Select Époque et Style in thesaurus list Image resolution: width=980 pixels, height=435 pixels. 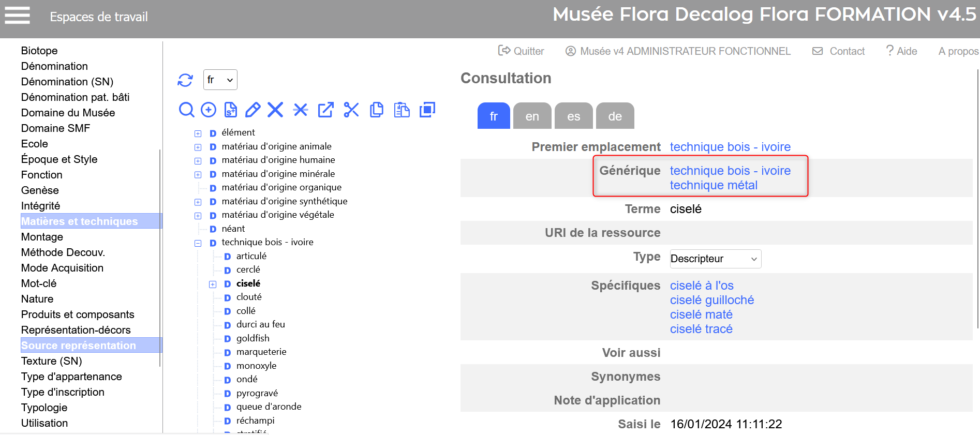click(x=59, y=159)
